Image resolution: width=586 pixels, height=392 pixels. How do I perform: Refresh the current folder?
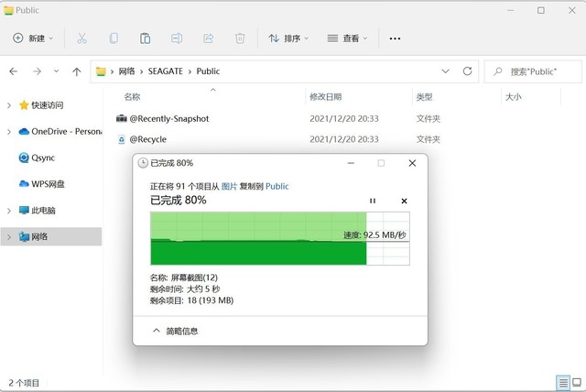pos(467,71)
